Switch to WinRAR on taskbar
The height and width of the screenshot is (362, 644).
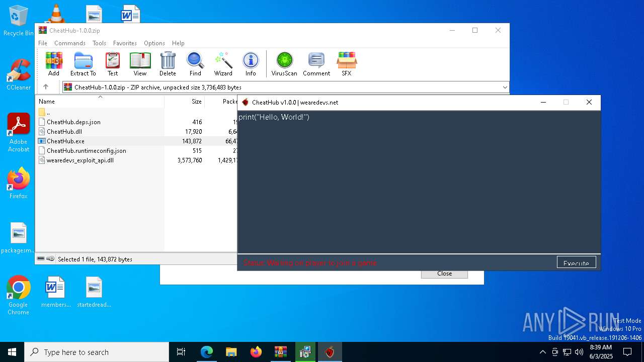(x=281, y=352)
